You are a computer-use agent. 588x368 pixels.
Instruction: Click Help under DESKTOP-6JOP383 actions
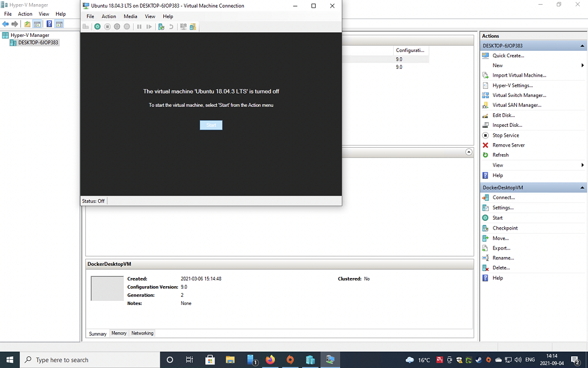(x=498, y=175)
